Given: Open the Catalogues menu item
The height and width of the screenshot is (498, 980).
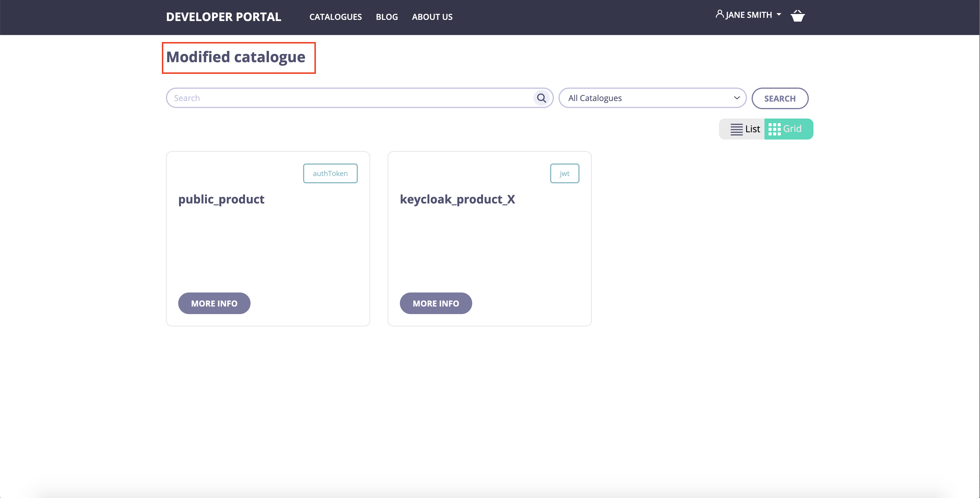Looking at the screenshot, I should (x=335, y=17).
